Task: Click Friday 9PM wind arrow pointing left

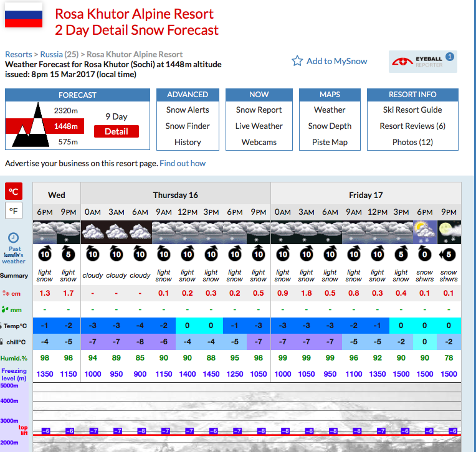Action: [447, 254]
